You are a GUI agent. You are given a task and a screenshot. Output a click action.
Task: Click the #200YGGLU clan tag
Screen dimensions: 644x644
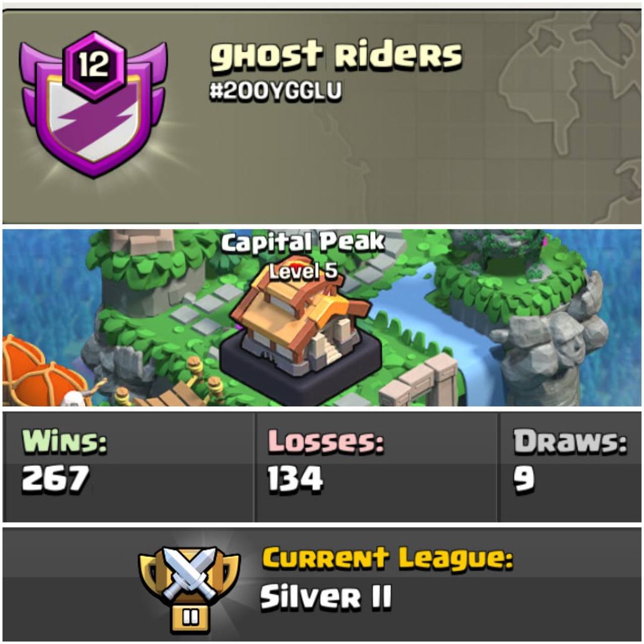pyautogui.click(x=275, y=91)
